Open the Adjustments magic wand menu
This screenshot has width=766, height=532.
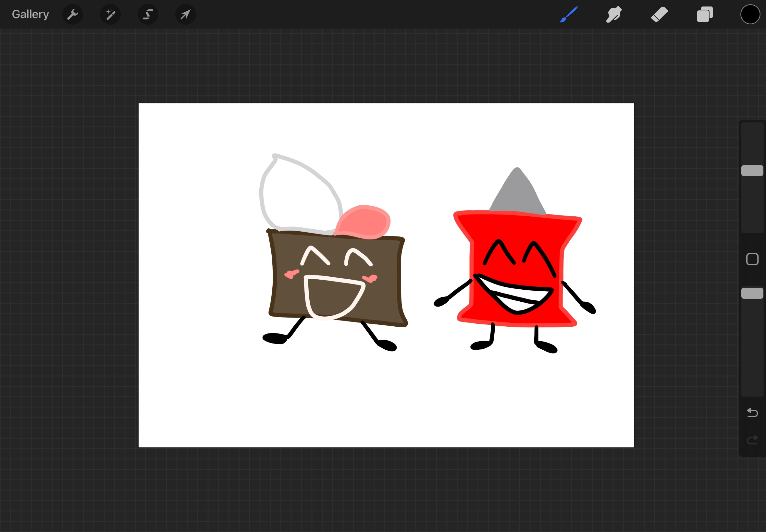click(x=110, y=14)
